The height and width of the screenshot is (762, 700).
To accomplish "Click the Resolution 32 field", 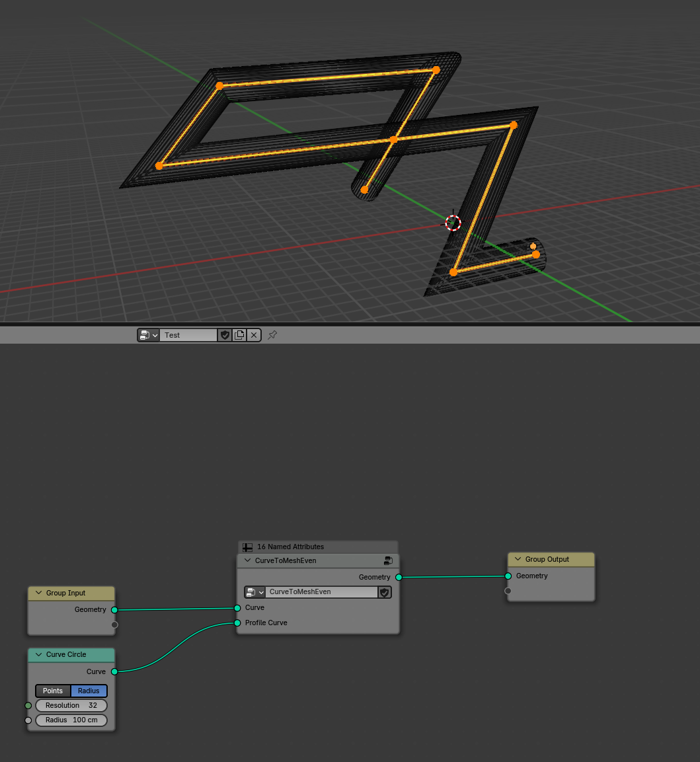I will point(71,706).
